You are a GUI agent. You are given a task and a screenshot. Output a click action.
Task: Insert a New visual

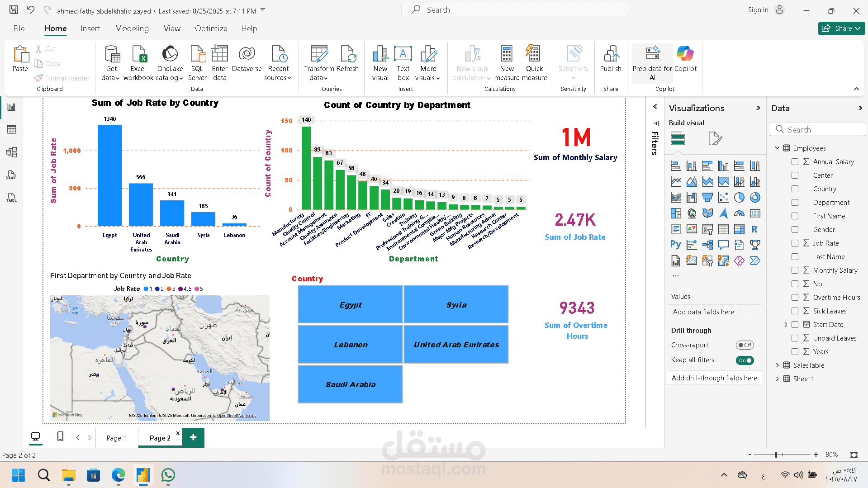tap(380, 63)
